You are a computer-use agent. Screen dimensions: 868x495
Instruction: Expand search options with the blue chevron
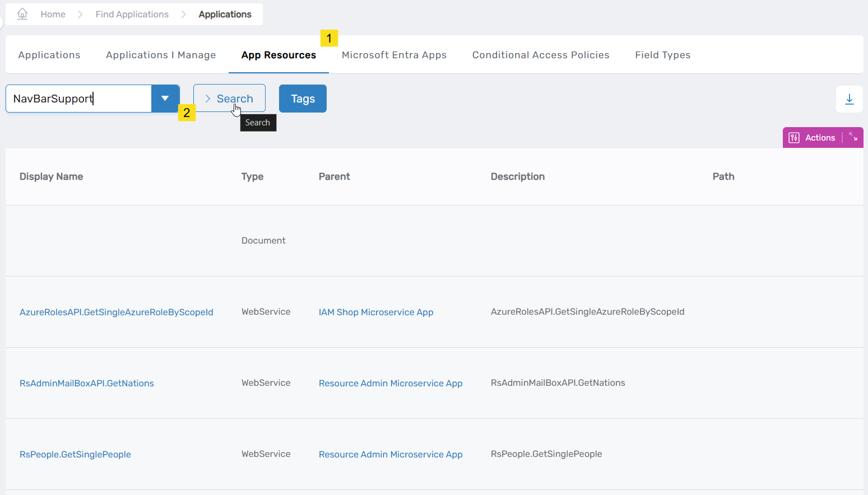[166, 98]
